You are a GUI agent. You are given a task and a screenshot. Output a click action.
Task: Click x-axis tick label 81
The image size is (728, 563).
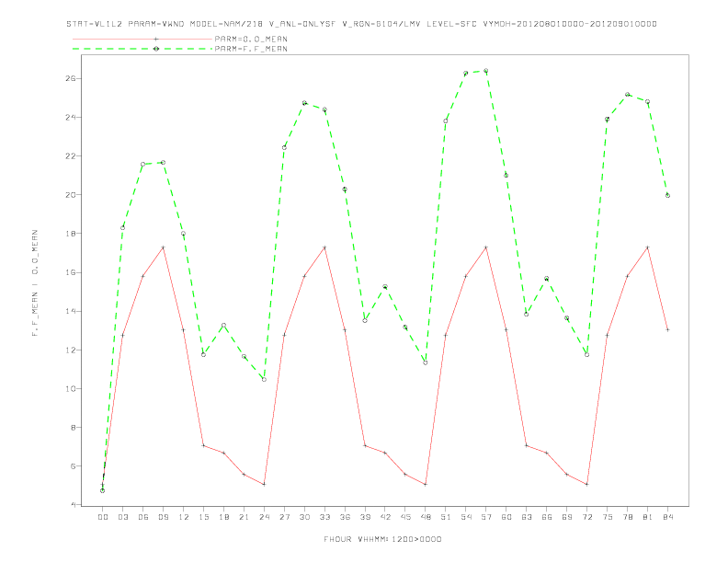[x=648, y=517]
